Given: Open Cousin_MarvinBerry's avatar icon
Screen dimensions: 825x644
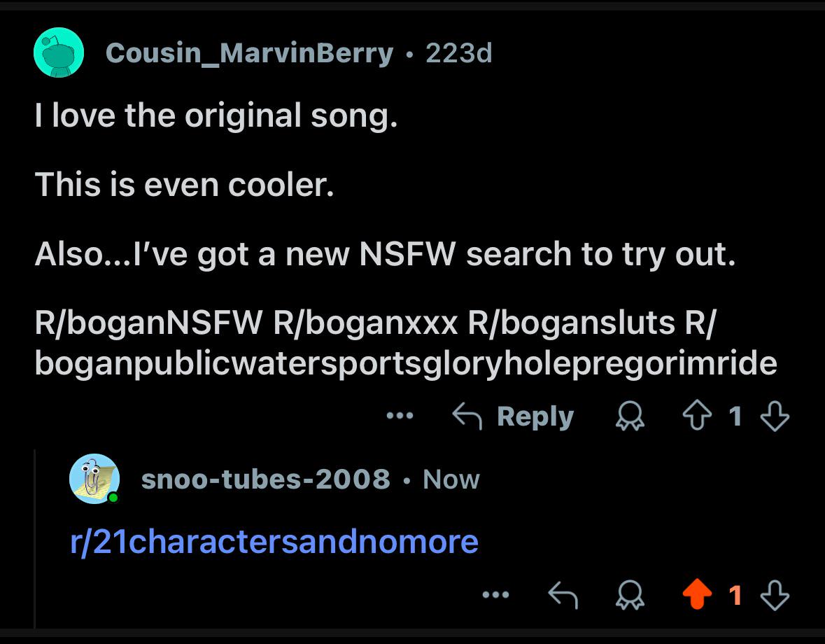Looking at the screenshot, I should point(59,52).
